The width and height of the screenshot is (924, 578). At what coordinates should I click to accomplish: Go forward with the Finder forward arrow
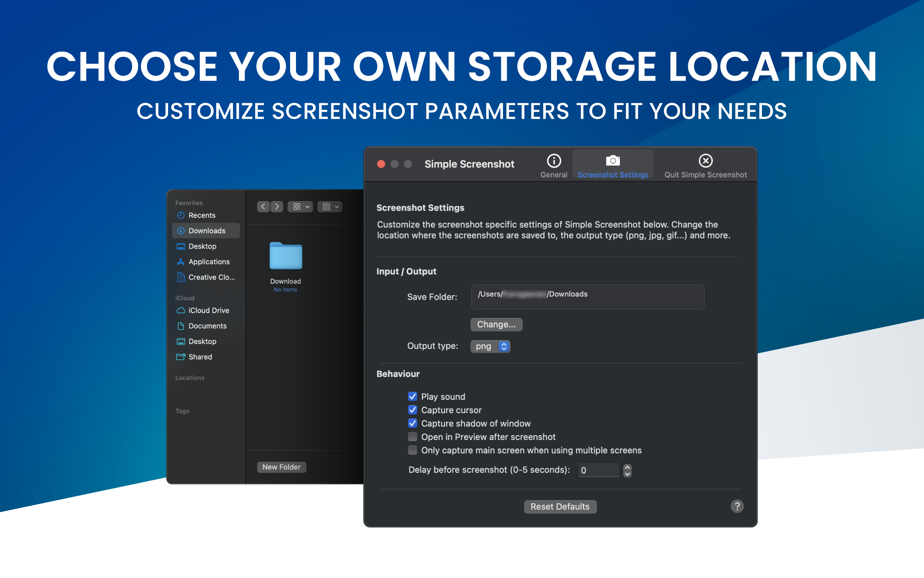pos(277,207)
